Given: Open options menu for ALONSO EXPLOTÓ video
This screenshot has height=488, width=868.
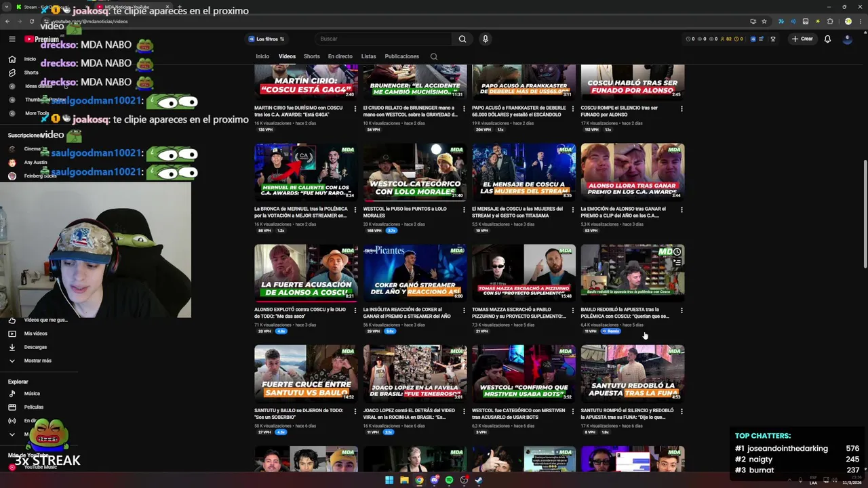Looking at the screenshot, I should click(x=355, y=310).
